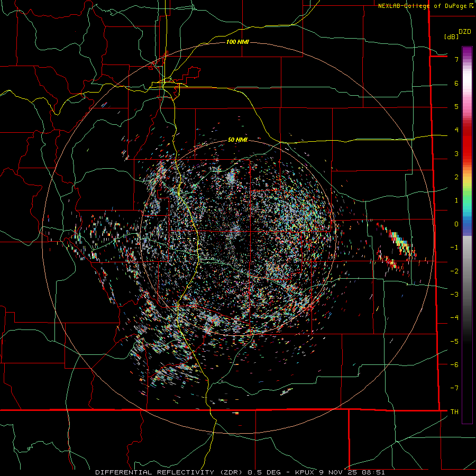Image resolution: width=476 pixels, height=476 pixels.
Task: Click the 0.5 DEG elevation text
Action: tap(264, 472)
